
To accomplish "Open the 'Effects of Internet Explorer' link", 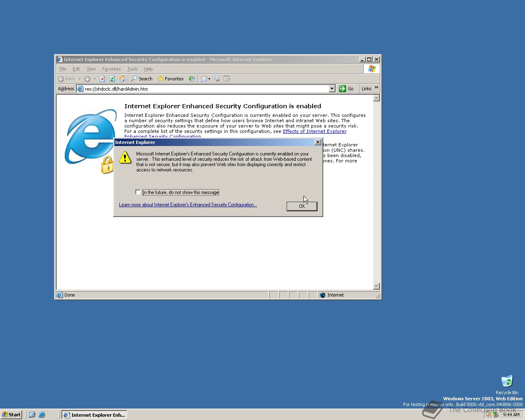I will 315,131.
